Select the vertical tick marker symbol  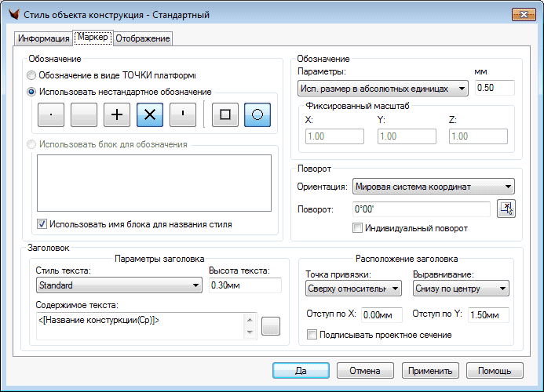click(183, 114)
